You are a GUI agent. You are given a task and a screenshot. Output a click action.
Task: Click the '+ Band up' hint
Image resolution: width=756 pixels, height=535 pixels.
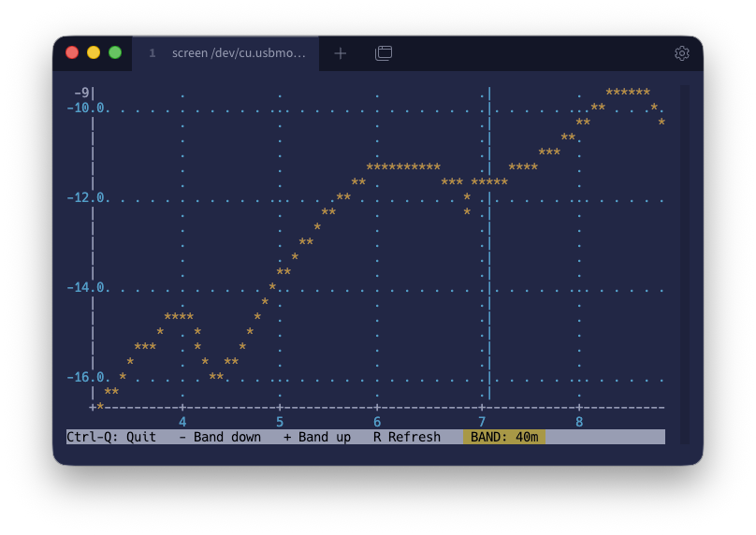[317, 437]
